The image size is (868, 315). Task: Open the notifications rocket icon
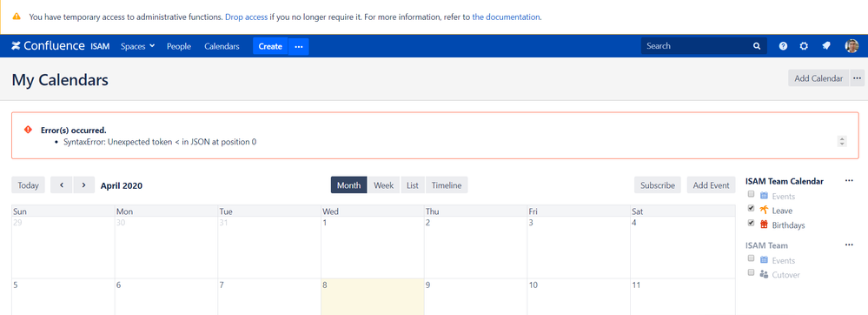coord(826,46)
